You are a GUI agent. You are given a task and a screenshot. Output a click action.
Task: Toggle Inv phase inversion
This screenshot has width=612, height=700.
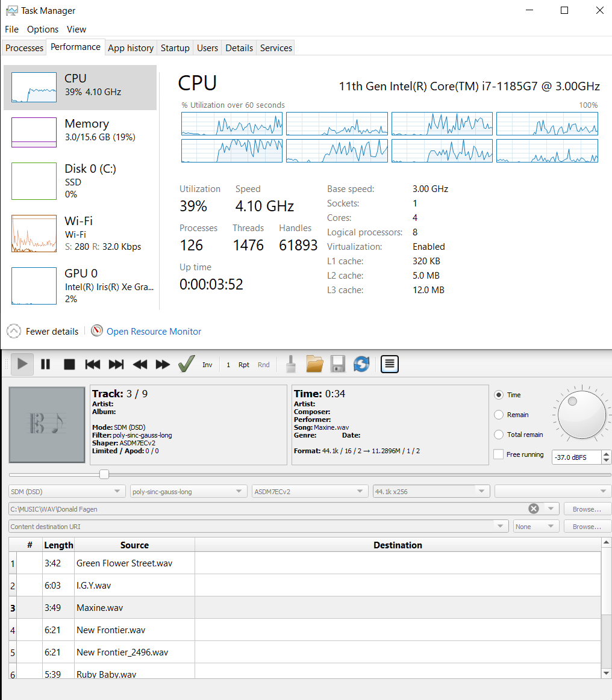click(207, 365)
